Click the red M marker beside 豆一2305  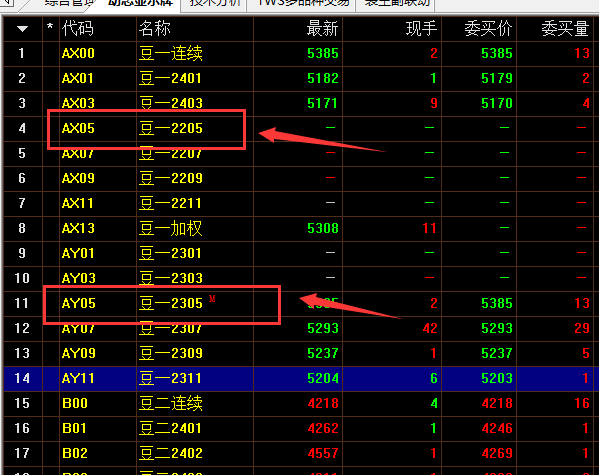pyautogui.click(x=212, y=299)
